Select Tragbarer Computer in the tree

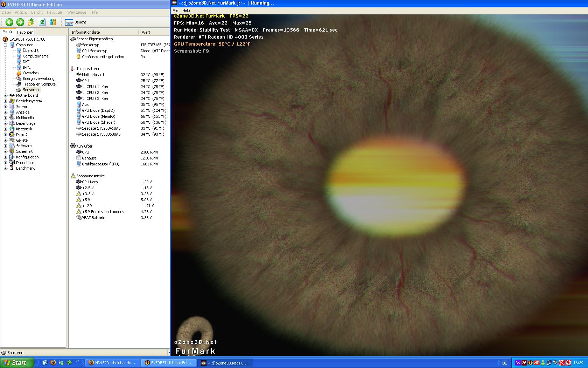point(40,84)
